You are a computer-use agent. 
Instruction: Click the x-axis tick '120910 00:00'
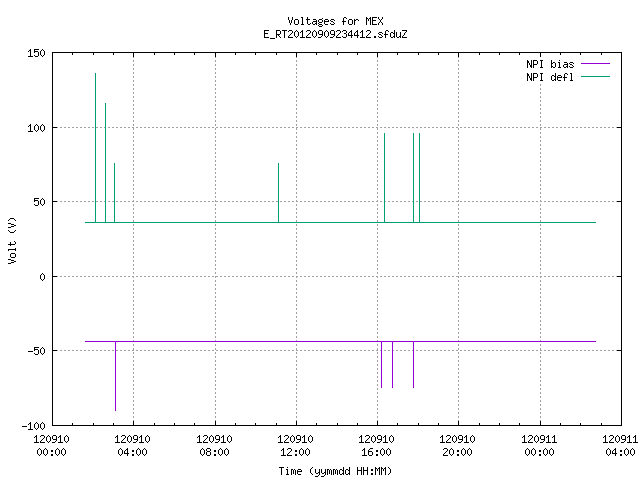coord(51,446)
